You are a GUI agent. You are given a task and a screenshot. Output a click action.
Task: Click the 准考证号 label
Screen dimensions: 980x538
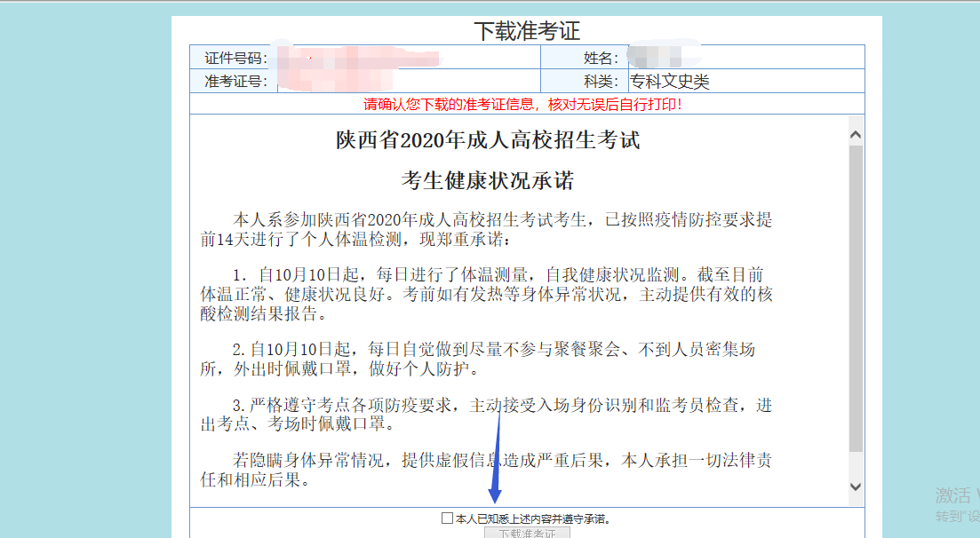coord(235,82)
